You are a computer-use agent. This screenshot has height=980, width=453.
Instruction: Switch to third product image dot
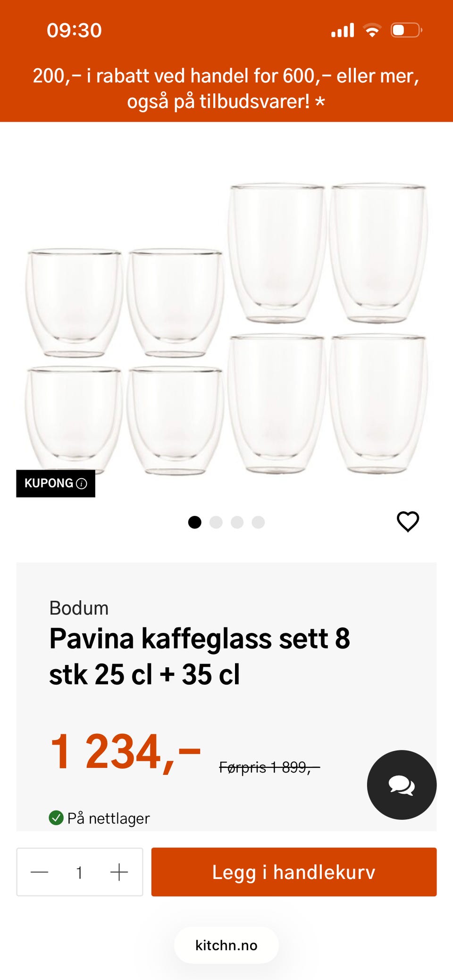237,522
